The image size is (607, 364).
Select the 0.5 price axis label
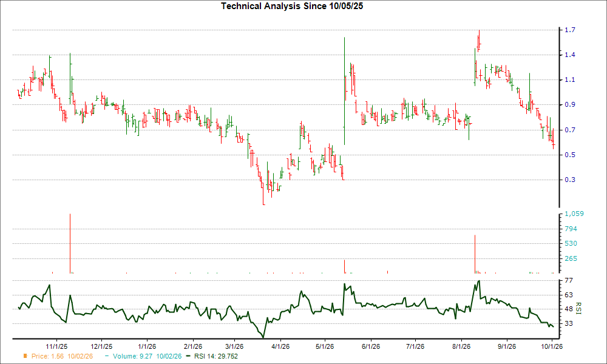(570, 155)
